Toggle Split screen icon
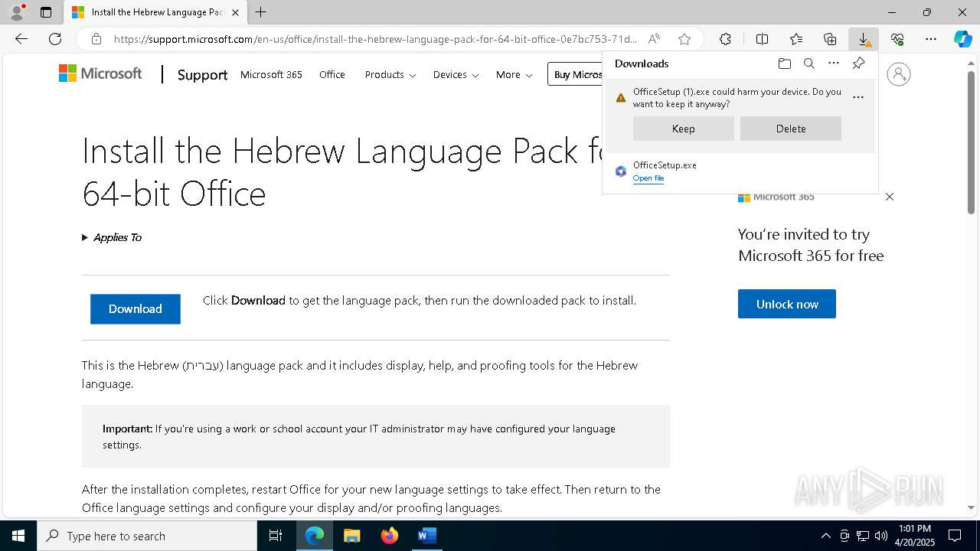This screenshot has width=980, height=551. [762, 39]
